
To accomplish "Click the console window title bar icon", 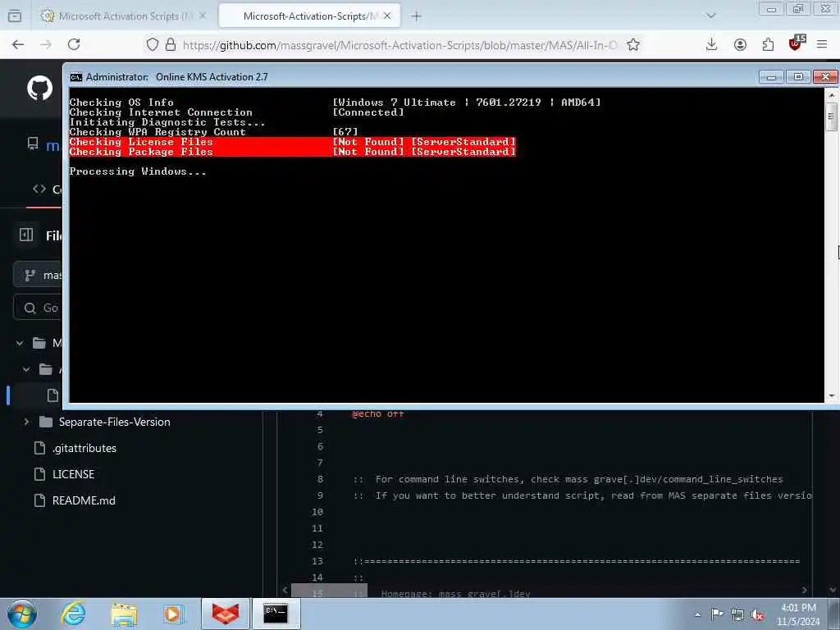I will (x=76, y=77).
